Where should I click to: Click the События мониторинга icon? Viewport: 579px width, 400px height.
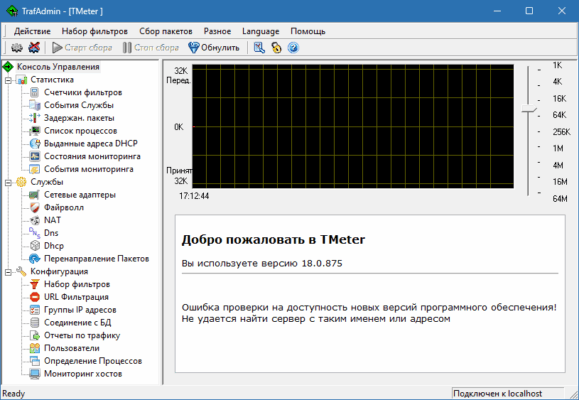tap(35, 169)
